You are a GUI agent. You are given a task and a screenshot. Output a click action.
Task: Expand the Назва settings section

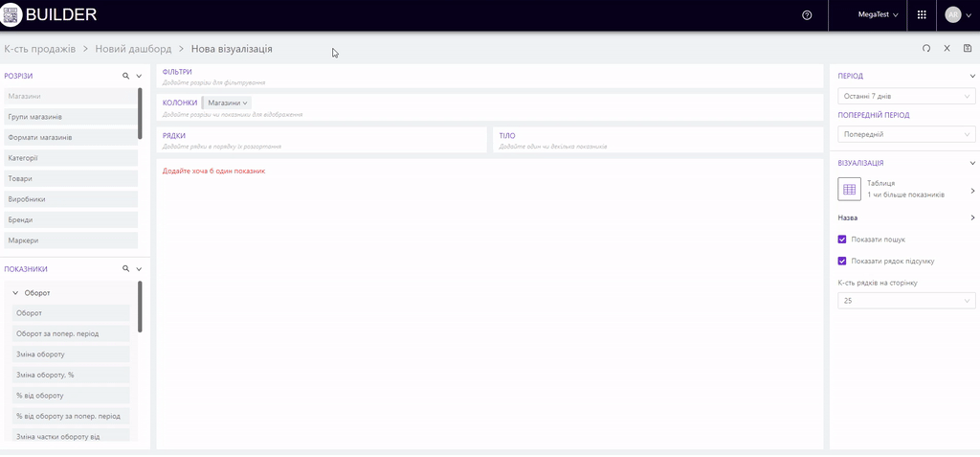tap(972, 217)
